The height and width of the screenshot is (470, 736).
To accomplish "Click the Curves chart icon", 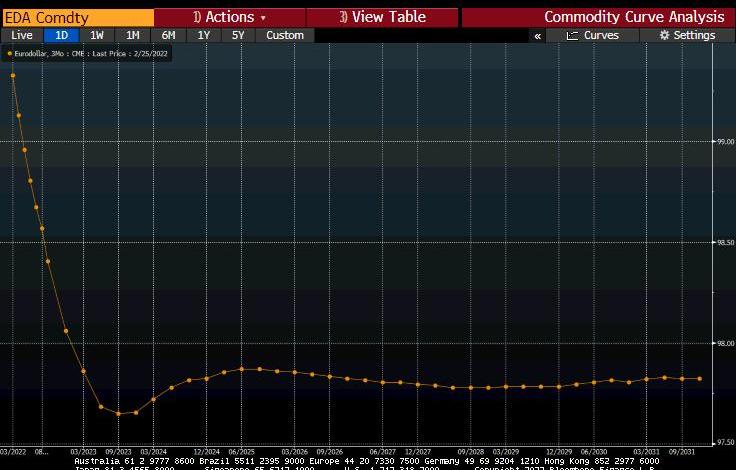I will pyautogui.click(x=572, y=35).
